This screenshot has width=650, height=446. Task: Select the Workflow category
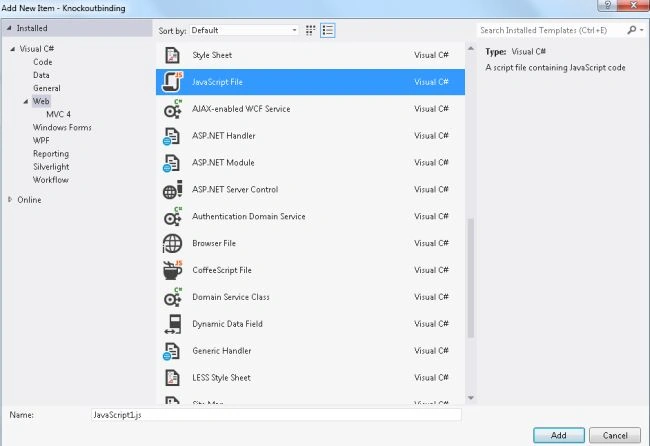pyautogui.click(x=51, y=180)
